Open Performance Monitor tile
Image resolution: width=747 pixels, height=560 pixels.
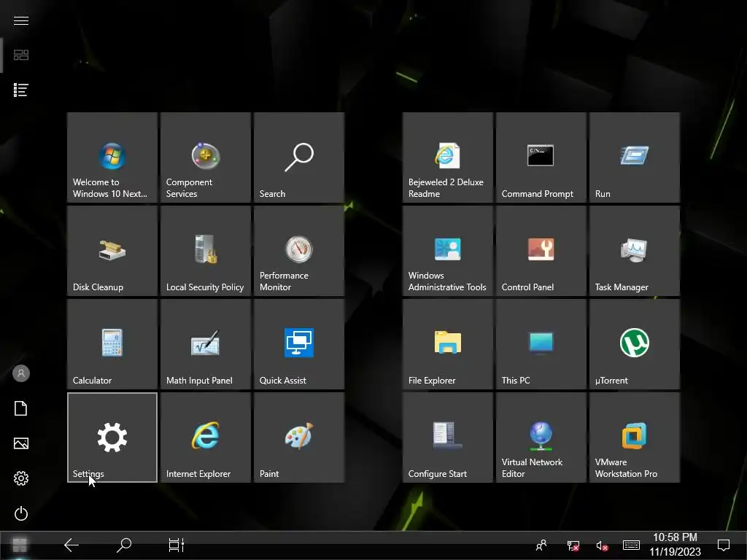298,251
